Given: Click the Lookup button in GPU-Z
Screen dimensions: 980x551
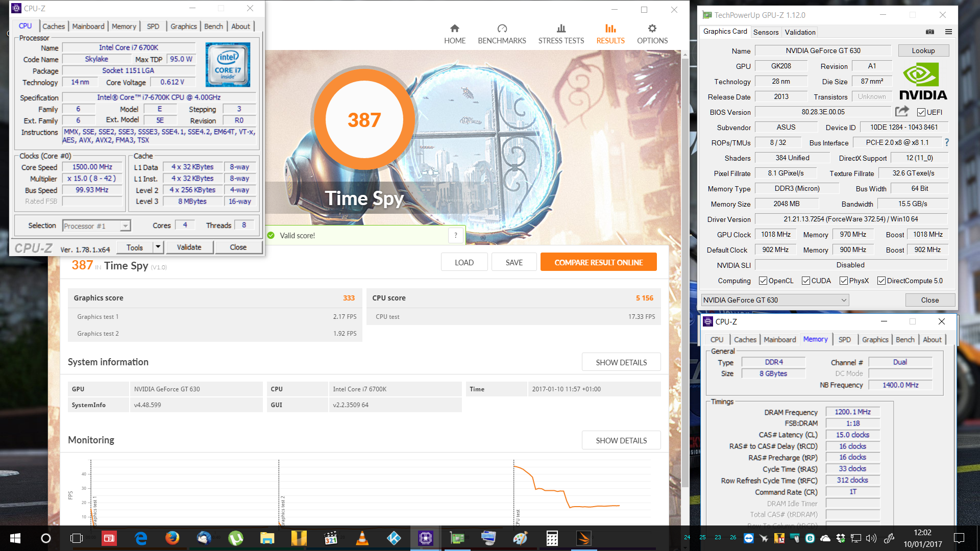Looking at the screenshot, I should click(x=923, y=51).
